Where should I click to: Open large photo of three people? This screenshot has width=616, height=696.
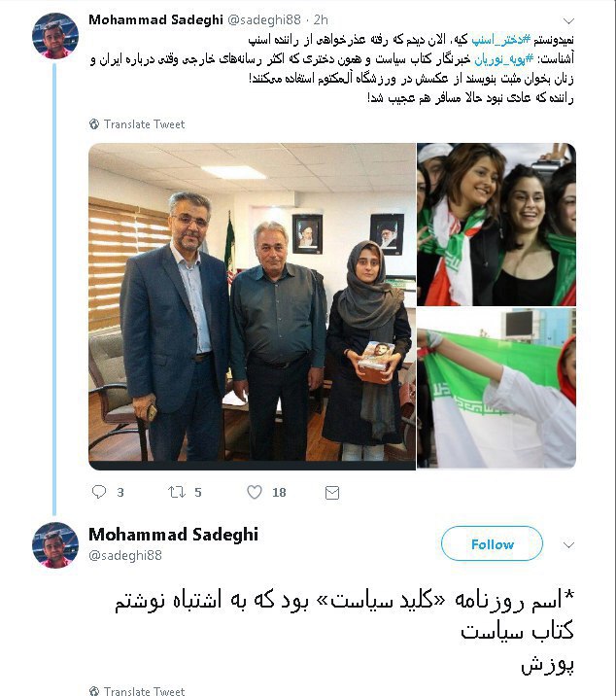(252, 306)
